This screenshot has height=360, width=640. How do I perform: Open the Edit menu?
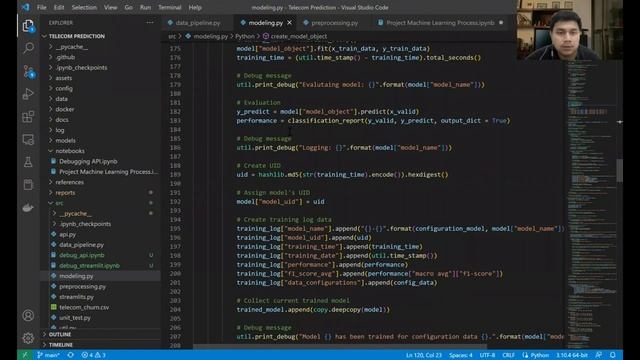point(59,7)
